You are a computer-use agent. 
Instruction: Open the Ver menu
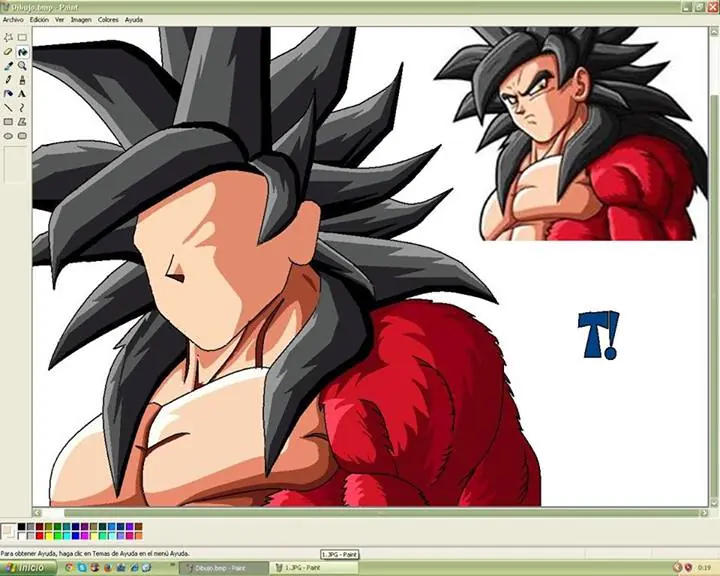point(60,20)
